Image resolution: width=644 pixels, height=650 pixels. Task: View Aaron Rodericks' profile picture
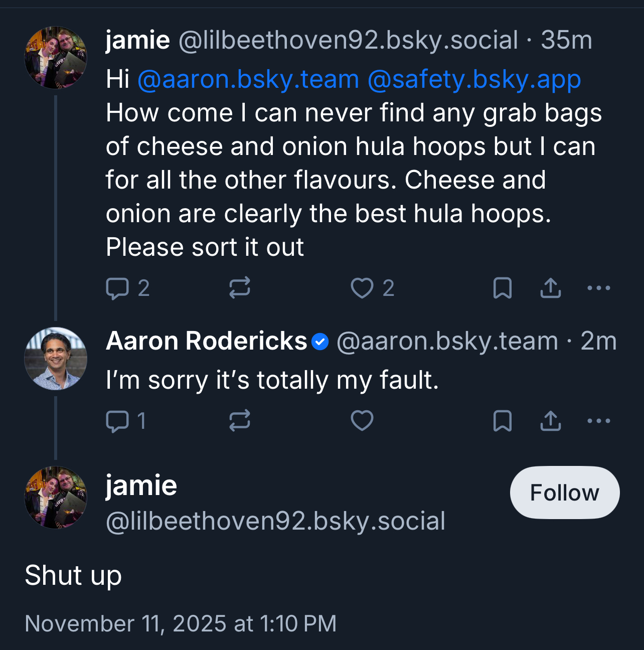click(56, 359)
